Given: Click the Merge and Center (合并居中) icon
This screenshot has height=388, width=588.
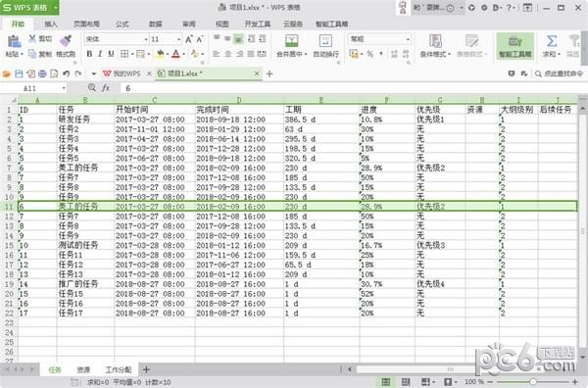Looking at the screenshot, I should coord(291,40).
